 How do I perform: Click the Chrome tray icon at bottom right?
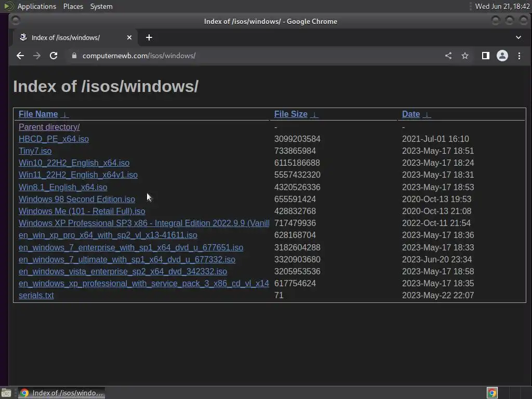click(x=492, y=393)
